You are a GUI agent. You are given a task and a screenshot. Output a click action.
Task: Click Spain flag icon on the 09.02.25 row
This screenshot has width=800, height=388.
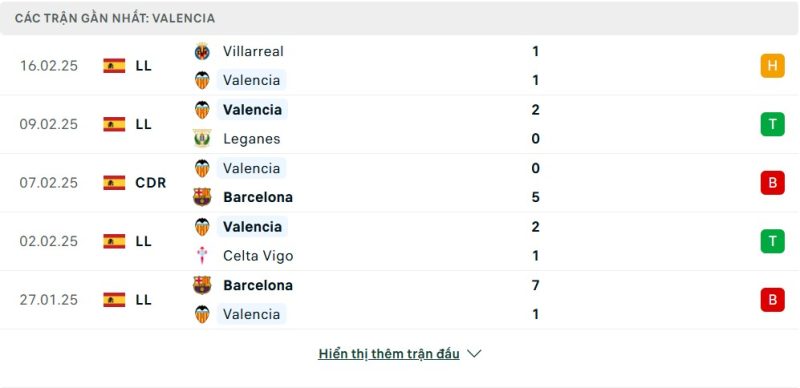point(114,124)
